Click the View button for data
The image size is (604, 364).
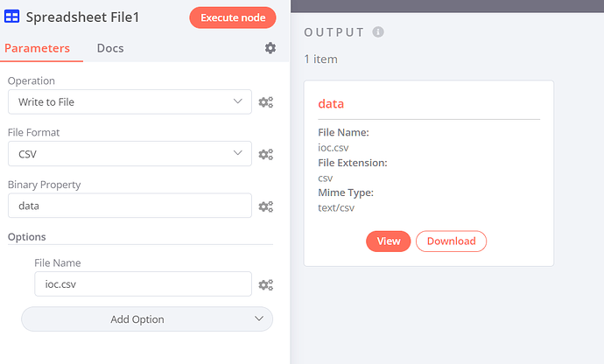[x=388, y=241]
